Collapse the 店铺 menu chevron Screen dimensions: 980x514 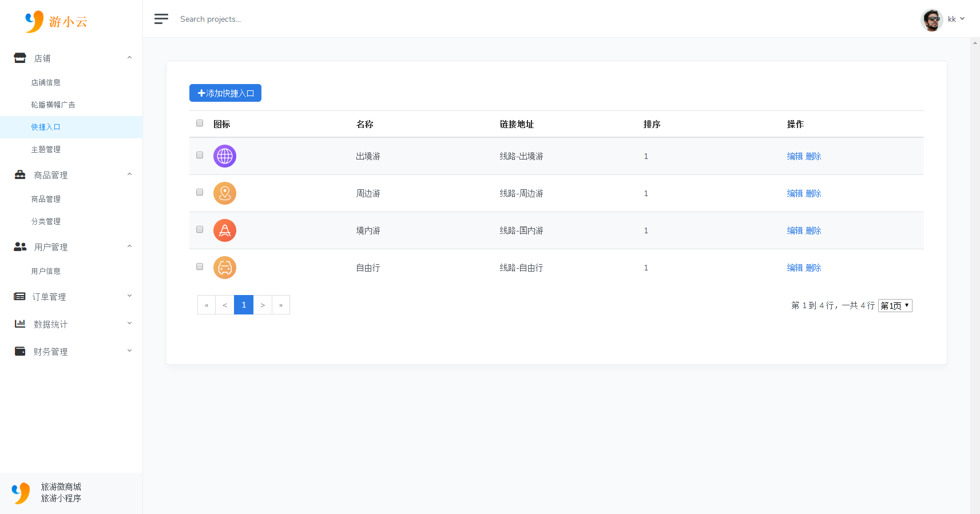(x=129, y=58)
